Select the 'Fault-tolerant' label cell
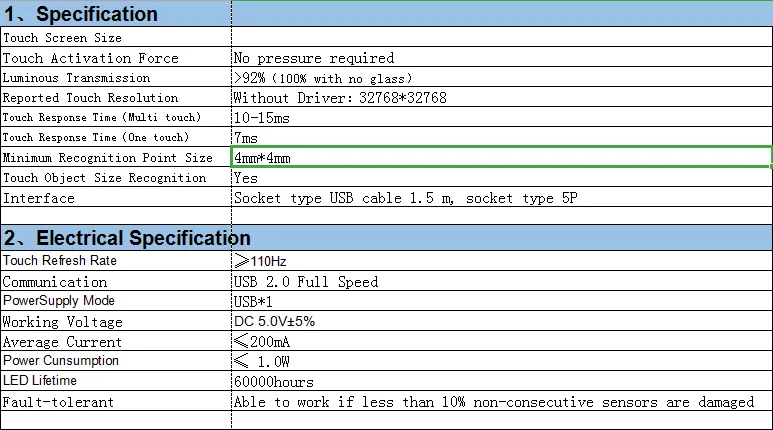Viewport: 773px width, 430px height. 116,401
